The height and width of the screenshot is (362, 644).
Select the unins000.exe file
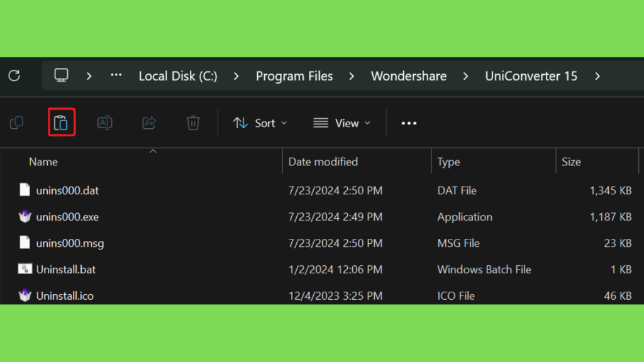(x=67, y=217)
